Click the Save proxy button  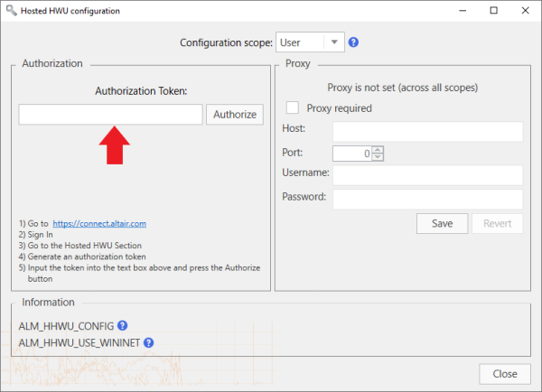pyautogui.click(x=442, y=223)
